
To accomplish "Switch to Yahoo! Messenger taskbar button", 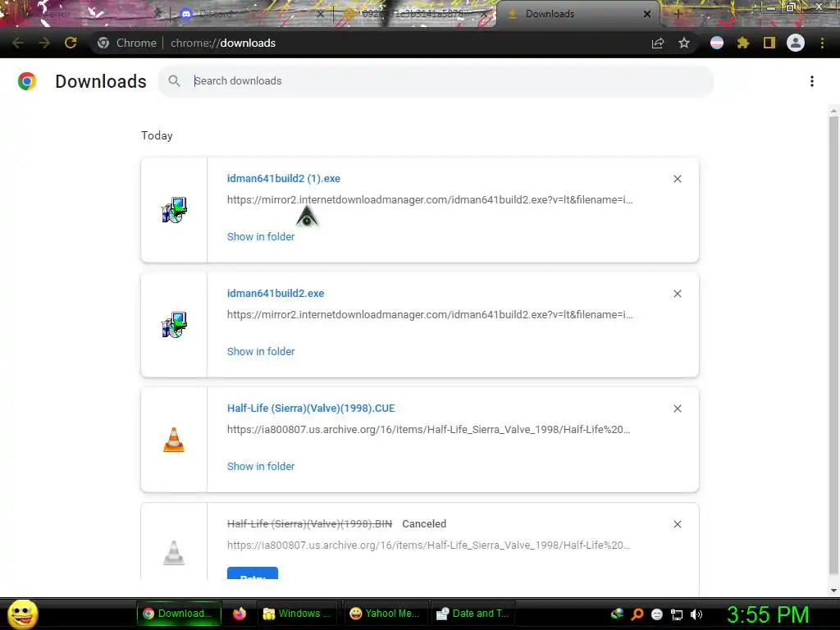I will 386,614.
